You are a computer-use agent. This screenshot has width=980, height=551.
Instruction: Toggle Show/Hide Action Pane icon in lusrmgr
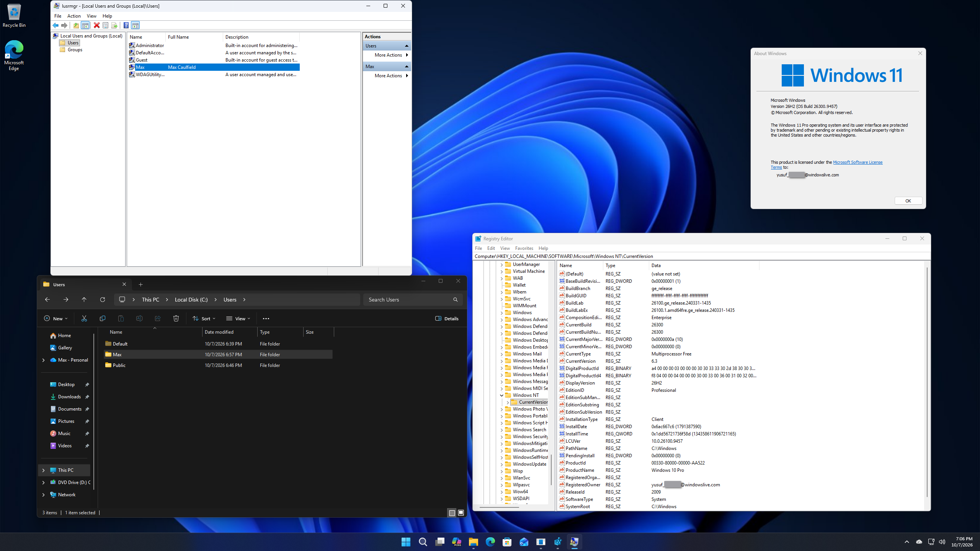click(x=135, y=25)
